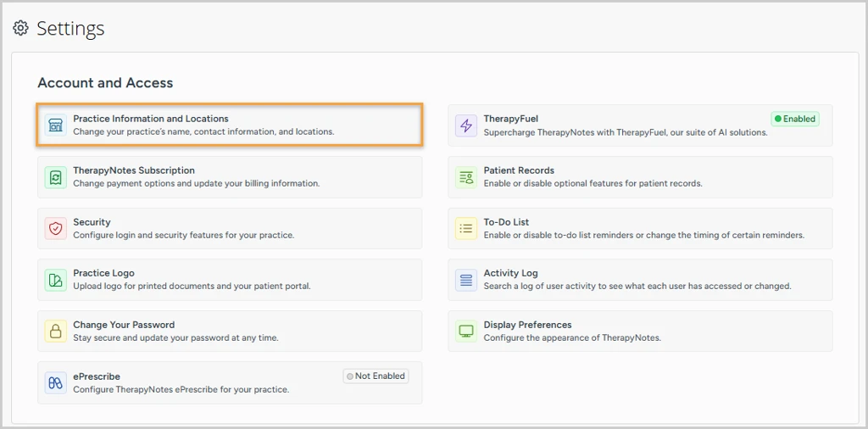Click the Practice Information storefront icon

pyautogui.click(x=55, y=125)
